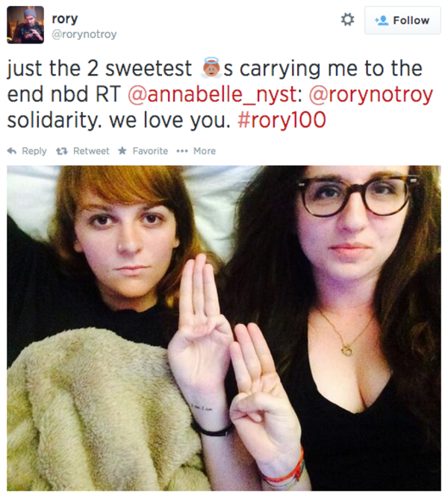Viewport: 448px width, 498px height.
Task: Click the add-person icon on the Follow button
Action: pyautogui.click(x=382, y=20)
